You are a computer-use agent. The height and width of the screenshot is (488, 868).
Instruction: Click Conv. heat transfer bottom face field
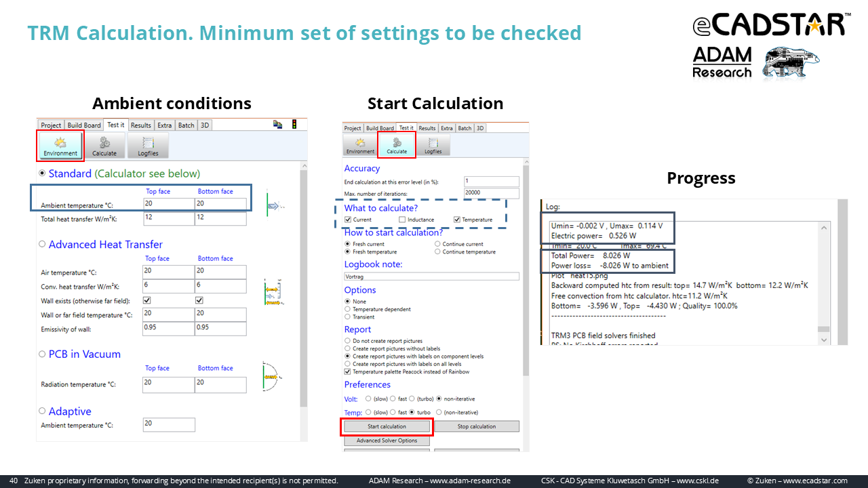coord(220,286)
